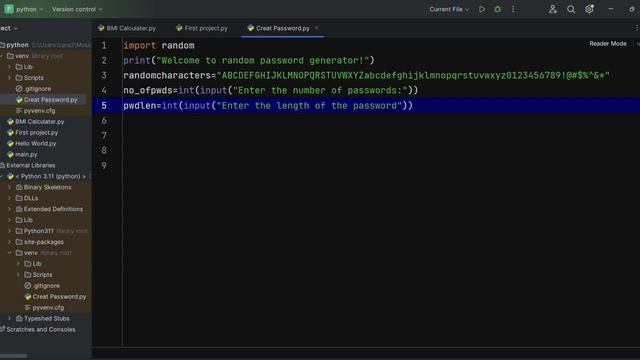Expand the top venv Lib folder
Viewport: 640px width, 360px height.
[10, 67]
